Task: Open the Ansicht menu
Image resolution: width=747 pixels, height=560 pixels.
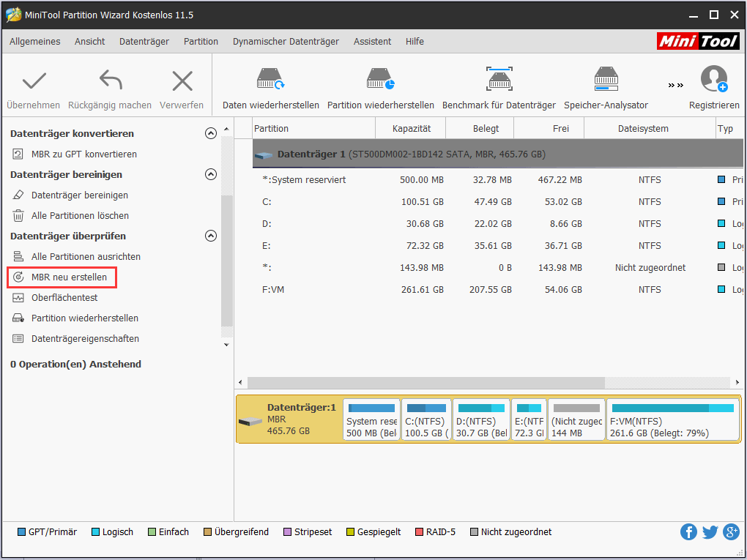Action: click(89, 42)
